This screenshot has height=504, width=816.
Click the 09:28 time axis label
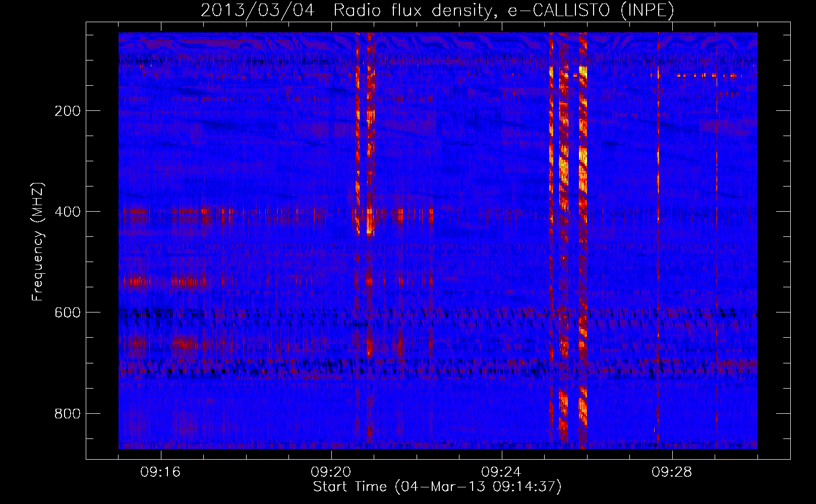click(x=672, y=472)
